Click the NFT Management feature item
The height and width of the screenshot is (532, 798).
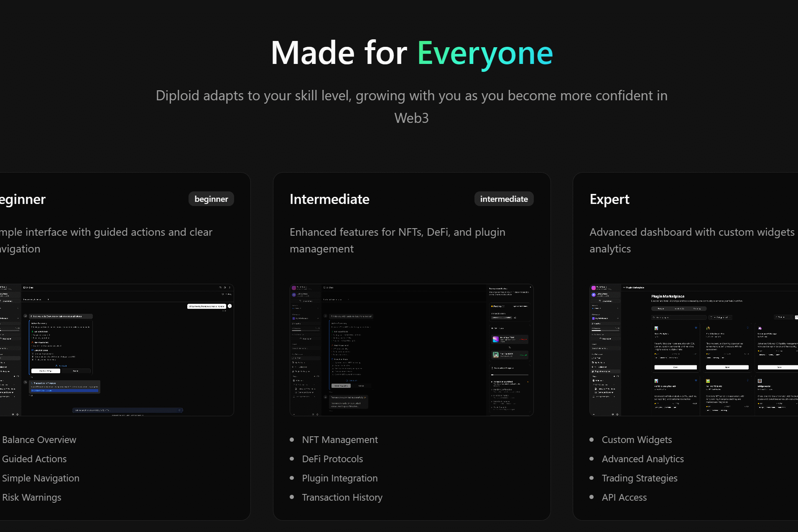click(x=339, y=440)
